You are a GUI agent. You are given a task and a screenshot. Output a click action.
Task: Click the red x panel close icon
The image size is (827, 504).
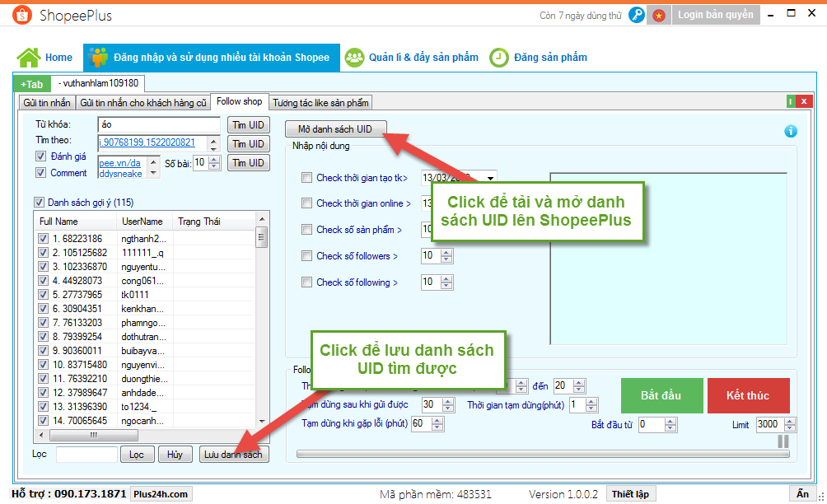804,101
